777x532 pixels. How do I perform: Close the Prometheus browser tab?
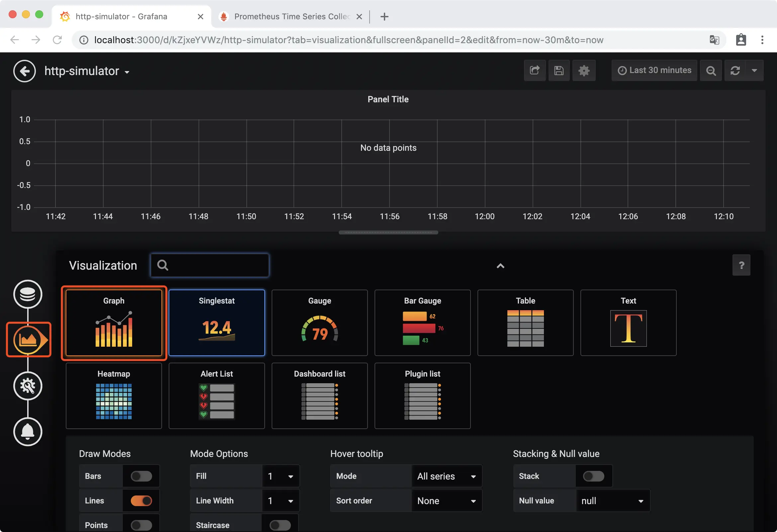tap(359, 16)
